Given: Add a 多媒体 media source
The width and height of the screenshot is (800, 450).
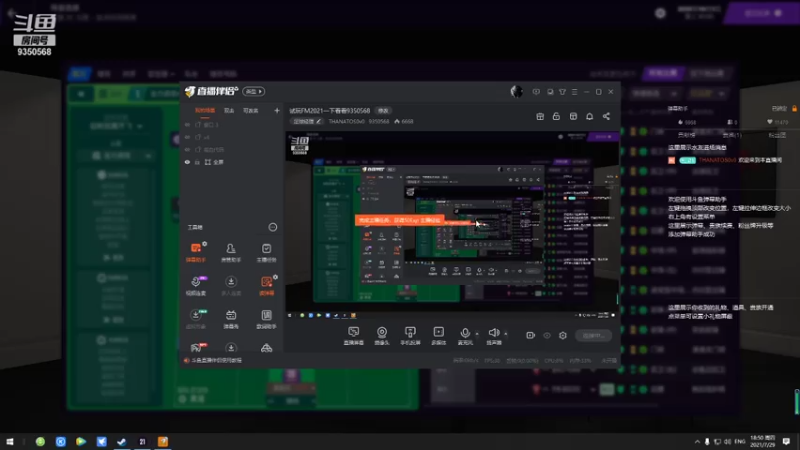Looking at the screenshot, I should (x=438, y=336).
